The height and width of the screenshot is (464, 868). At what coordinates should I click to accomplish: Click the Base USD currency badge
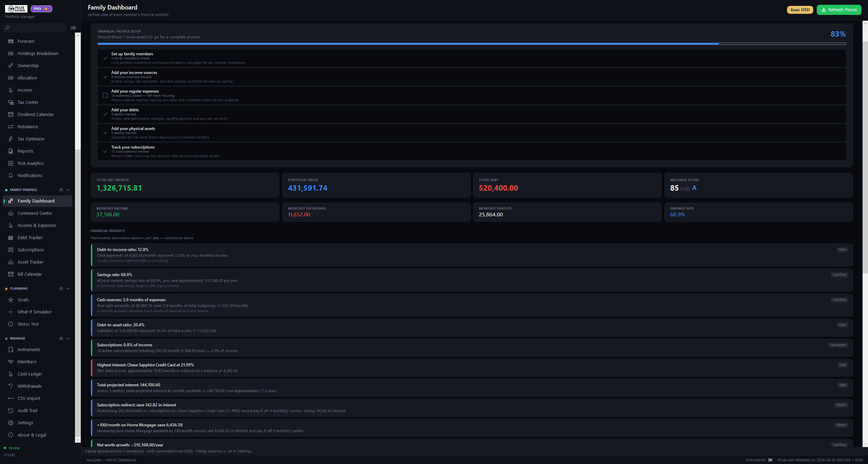tap(800, 10)
